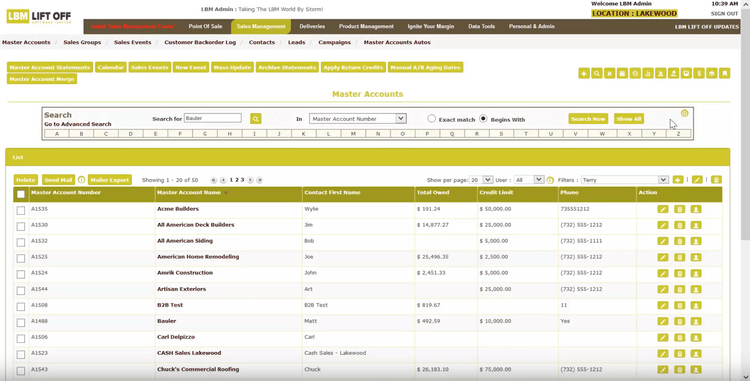Go to page 3 of the list

pyautogui.click(x=243, y=180)
